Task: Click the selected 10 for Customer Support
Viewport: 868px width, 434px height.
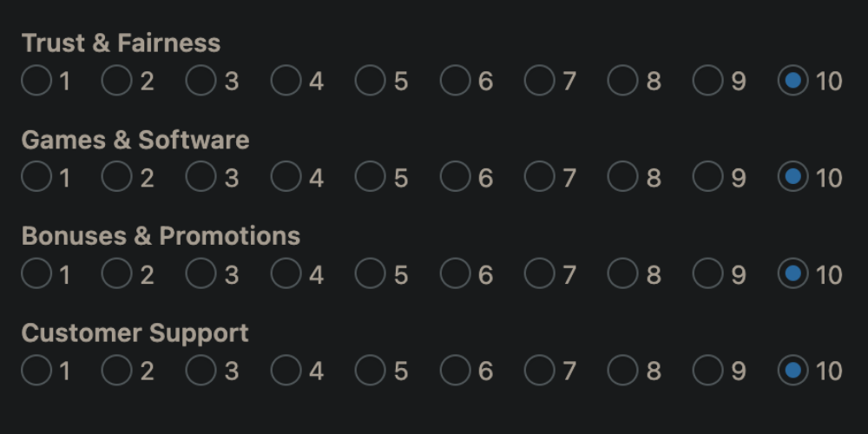Action: [792, 372]
